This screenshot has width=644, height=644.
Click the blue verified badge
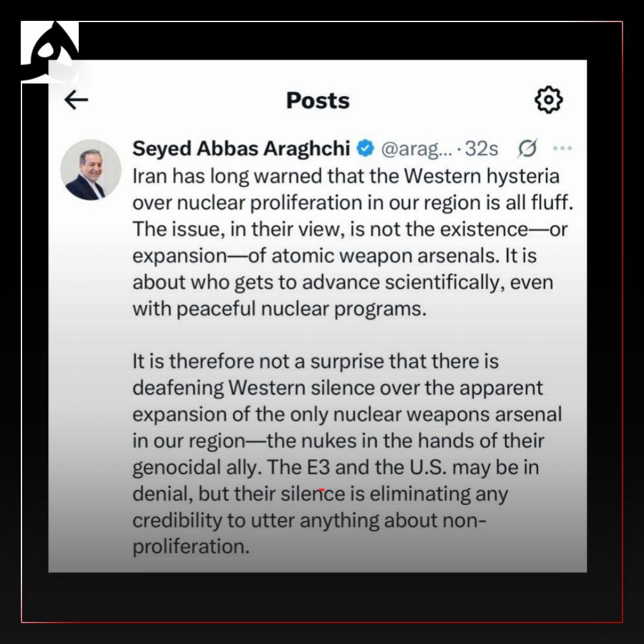point(365,148)
